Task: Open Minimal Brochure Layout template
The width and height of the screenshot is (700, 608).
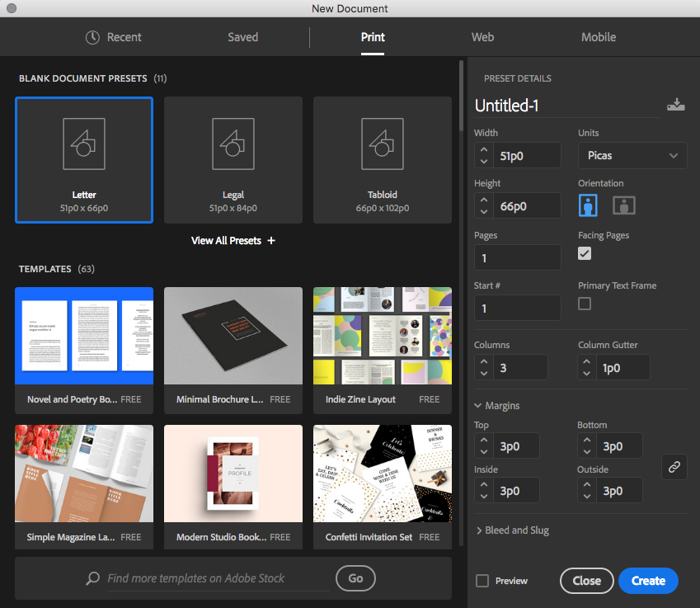Action: click(x=233, y=351)
